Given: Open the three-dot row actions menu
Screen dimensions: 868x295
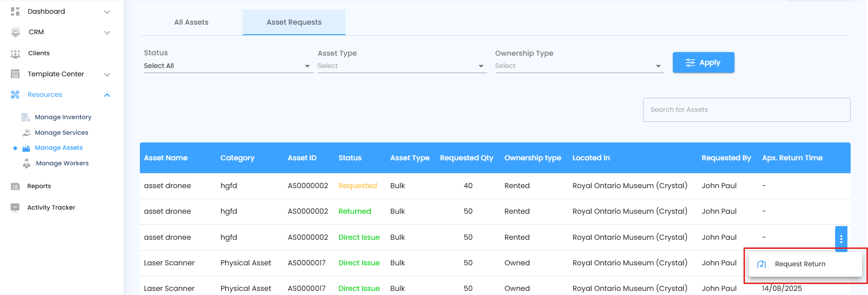Looking at the screenshot, I should (x=841, y=239).
